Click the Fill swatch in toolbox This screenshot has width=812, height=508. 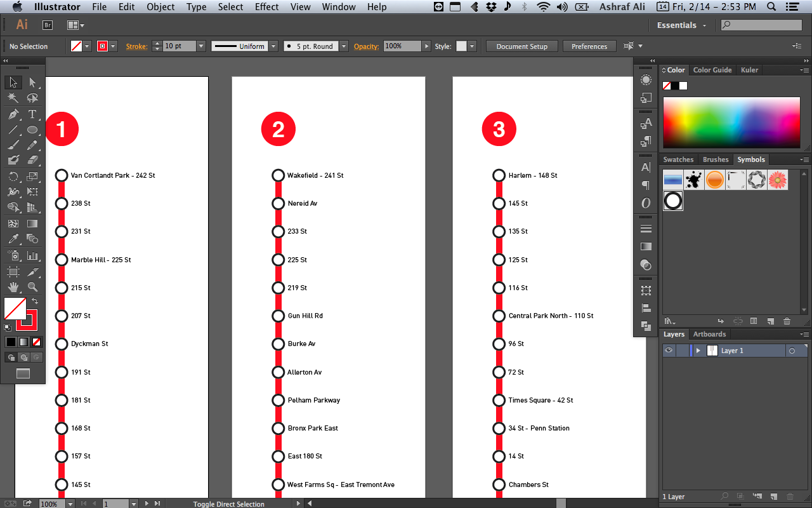point(15,309)
